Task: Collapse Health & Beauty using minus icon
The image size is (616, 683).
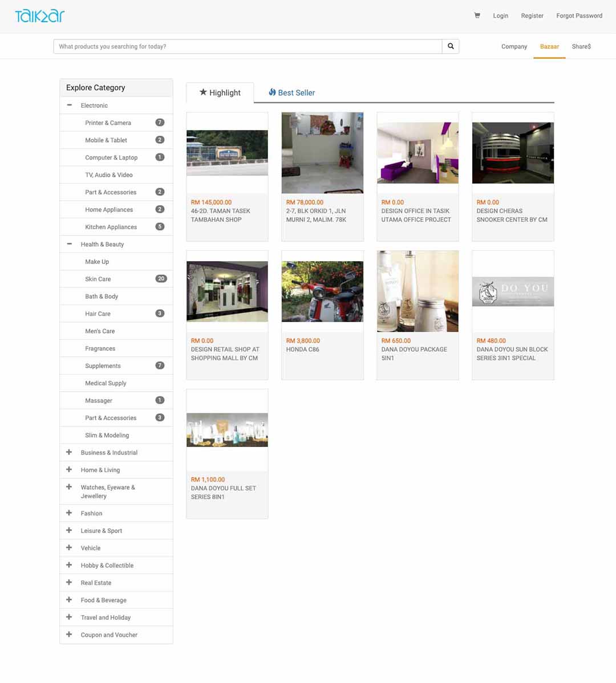Action: tap(69, 244)
